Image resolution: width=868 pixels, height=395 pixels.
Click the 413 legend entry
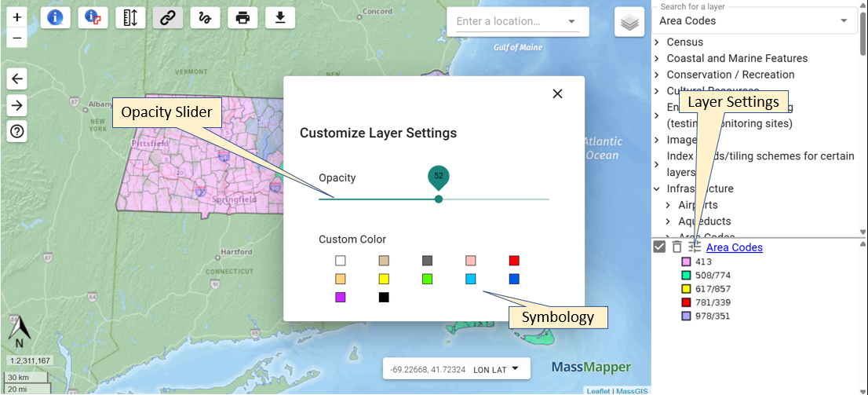pyautogui.click(x=696, y=262)
